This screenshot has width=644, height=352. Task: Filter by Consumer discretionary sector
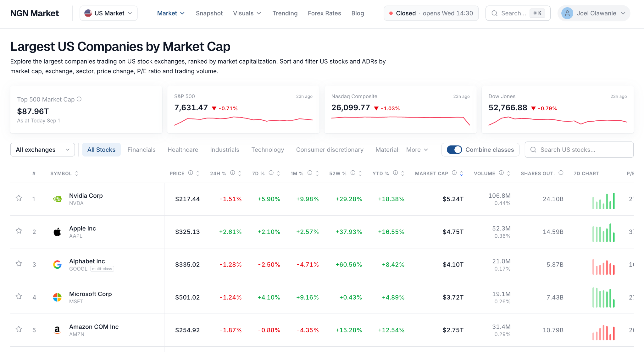(x=330, y=150)
